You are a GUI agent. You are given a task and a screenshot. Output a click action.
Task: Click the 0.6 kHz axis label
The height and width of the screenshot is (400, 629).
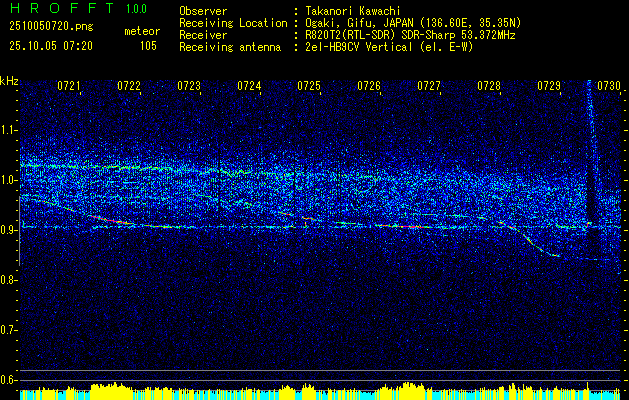coord(10,380)
